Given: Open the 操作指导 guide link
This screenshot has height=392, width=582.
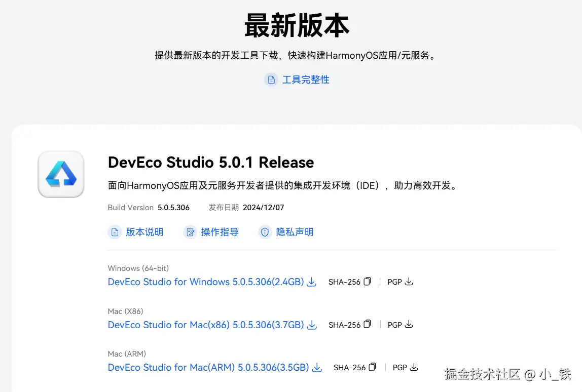Looking at the screenshot, I should pos(220,232).
